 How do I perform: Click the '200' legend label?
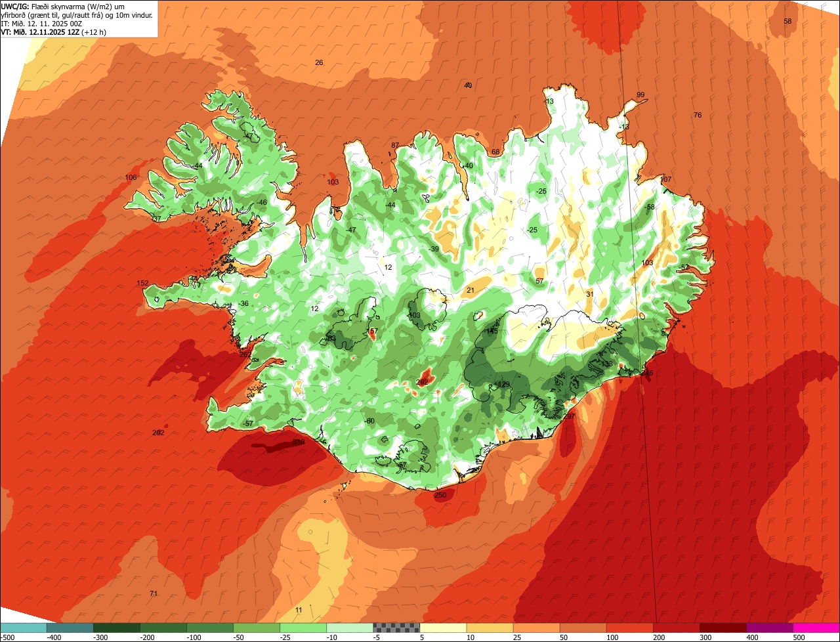pos(660,637)
